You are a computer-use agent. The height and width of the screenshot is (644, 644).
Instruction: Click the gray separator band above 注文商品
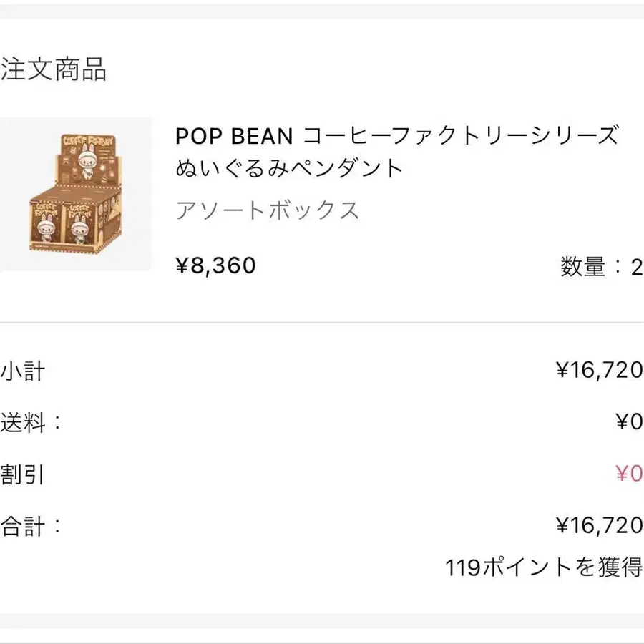point(322,11)
